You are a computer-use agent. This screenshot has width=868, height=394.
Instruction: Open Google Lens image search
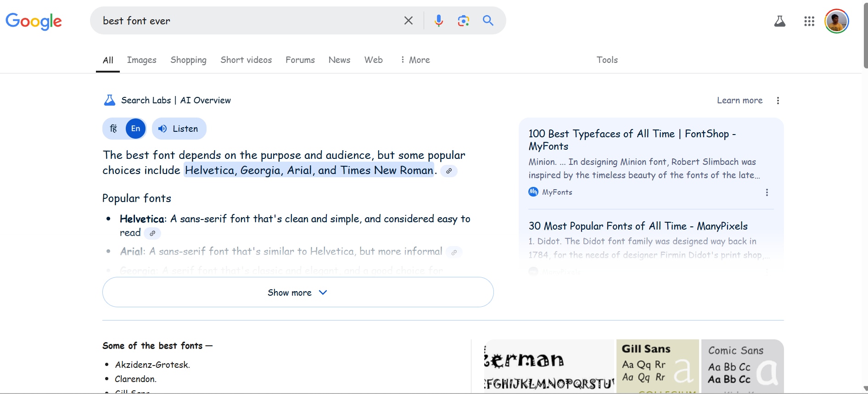tap(464, 21)
